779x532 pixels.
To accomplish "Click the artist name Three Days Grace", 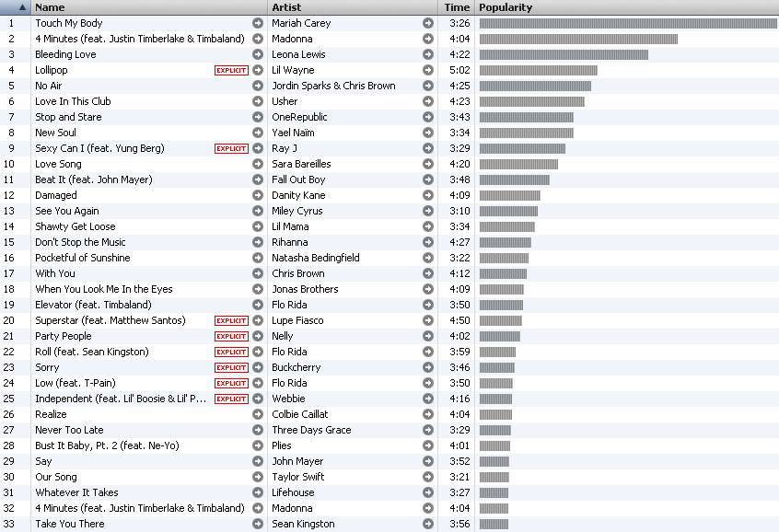I will [x=311, y=430].
